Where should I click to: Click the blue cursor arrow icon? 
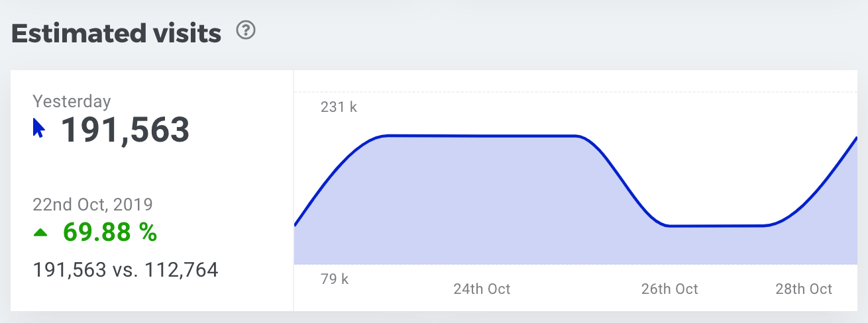pyautogui.click(x=38, y=128)
